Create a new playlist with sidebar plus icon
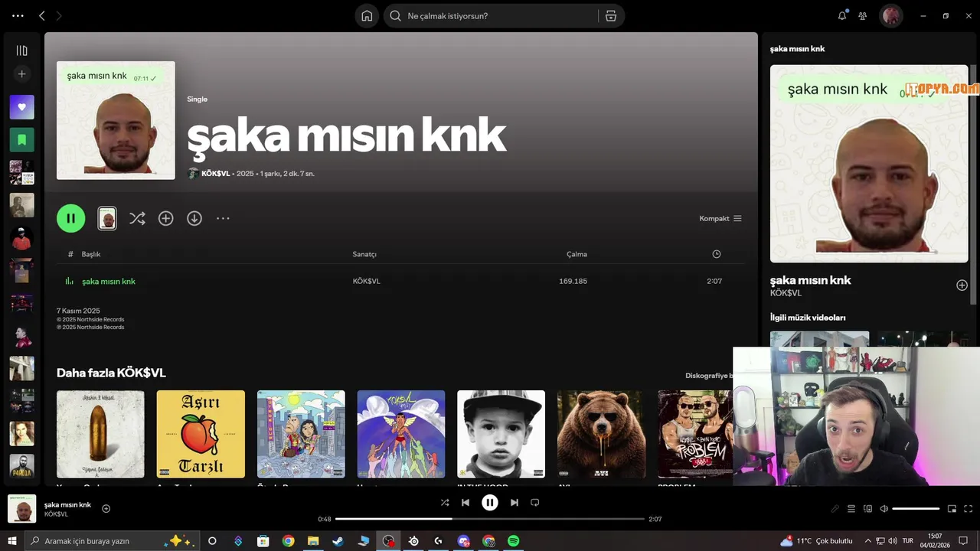Screen dimensions: 980x551 pos(21,74)
